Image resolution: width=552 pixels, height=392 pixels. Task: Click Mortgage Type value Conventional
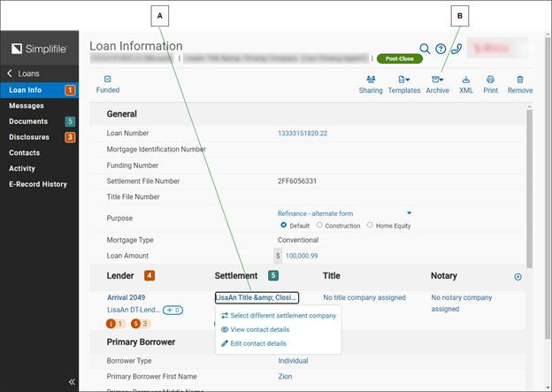tap(298, 240)
